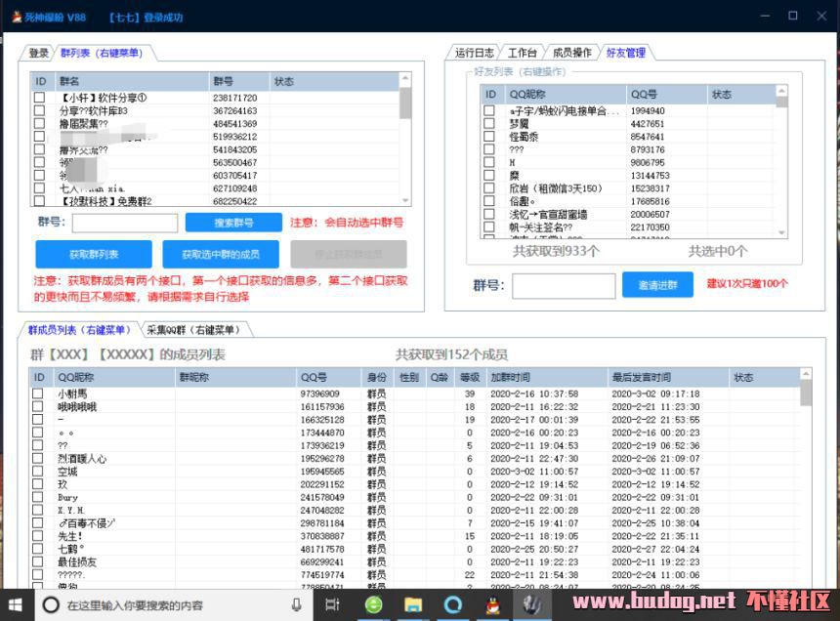The image size is (840, 621).
Task: Click the active app icon in taskbar
Action: 532,605
